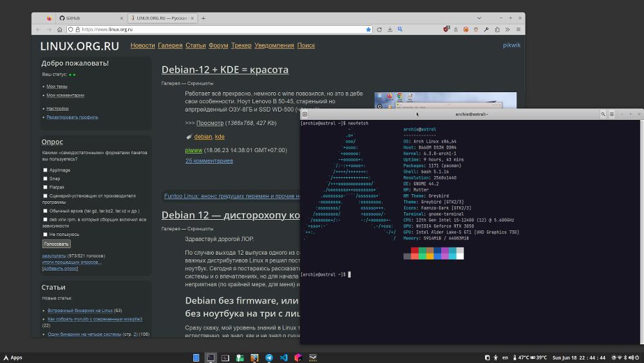This screenshot has height=363, width=644.
Task: Check the 'Обычный архив' poll option
Action: [x=45, y=211]
